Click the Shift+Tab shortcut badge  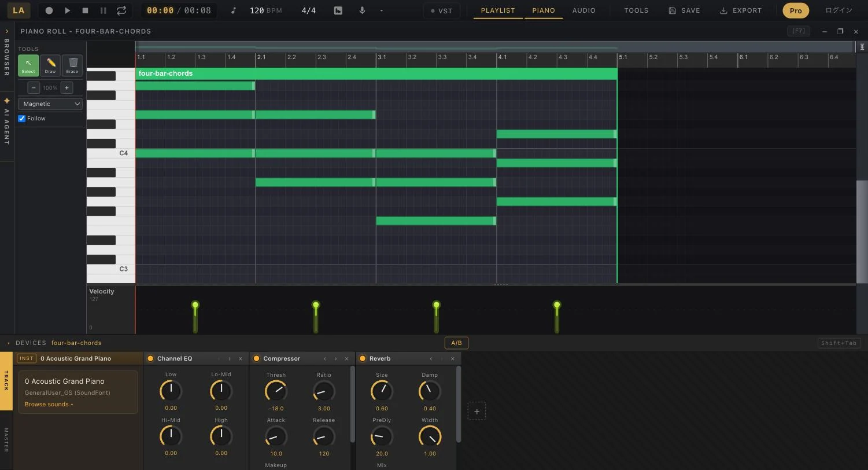[839, 343]
